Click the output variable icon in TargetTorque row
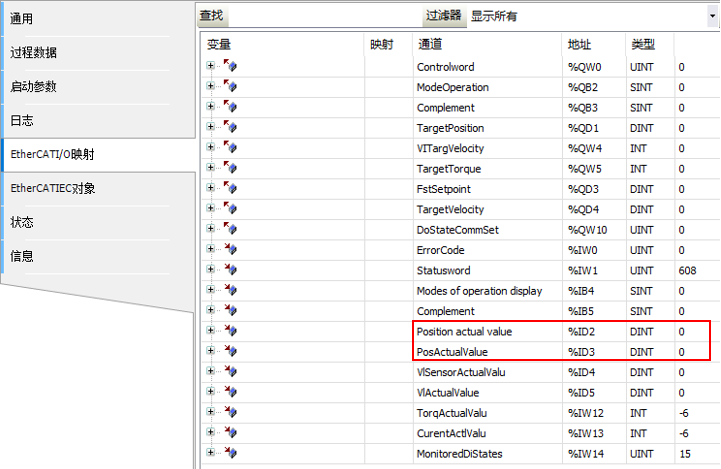The image size is (721, 469). click(x=230, y=167)
